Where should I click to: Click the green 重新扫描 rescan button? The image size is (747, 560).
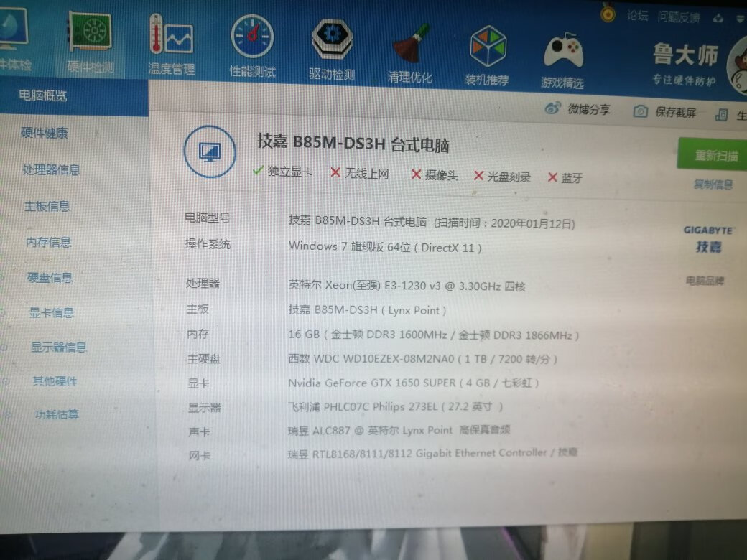point(713,154)
